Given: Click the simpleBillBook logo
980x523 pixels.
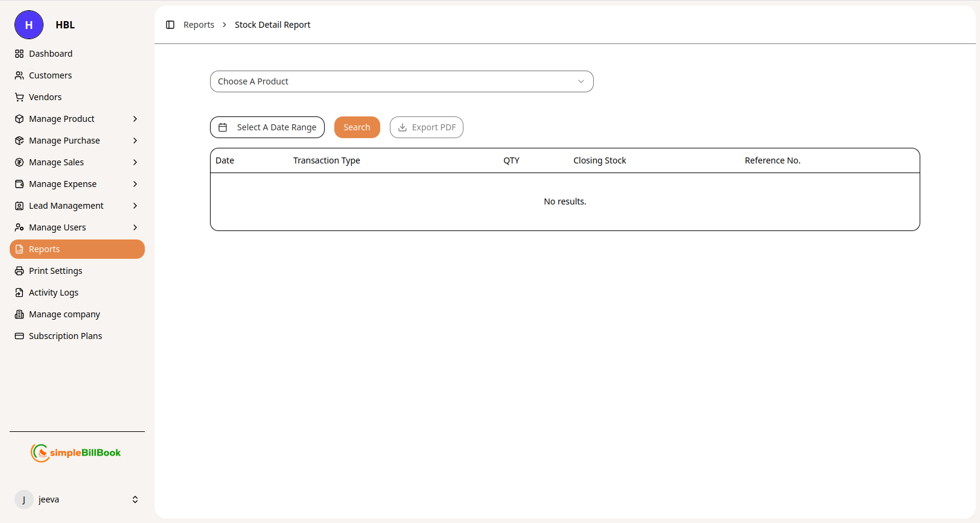Looking at the screenshot, I should coord(76,452).
